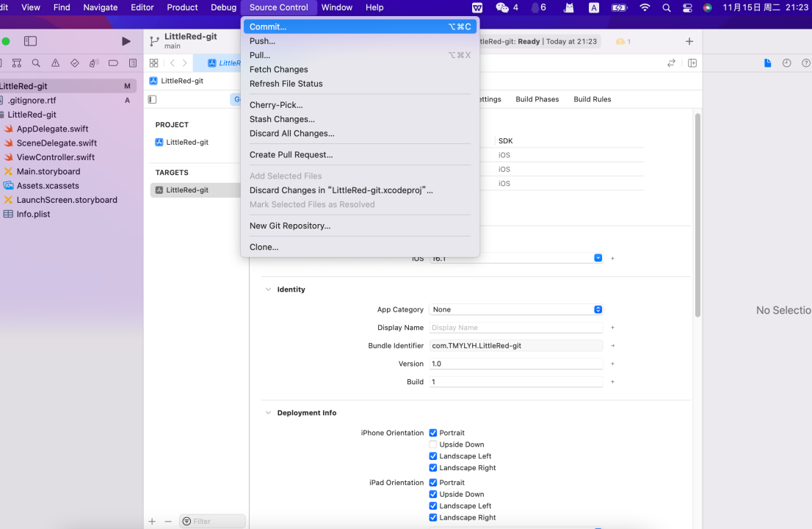The height and width of the screenshot is (529, 812).
Task: Add a target with the plus below targets list
Action: point(152,521)
